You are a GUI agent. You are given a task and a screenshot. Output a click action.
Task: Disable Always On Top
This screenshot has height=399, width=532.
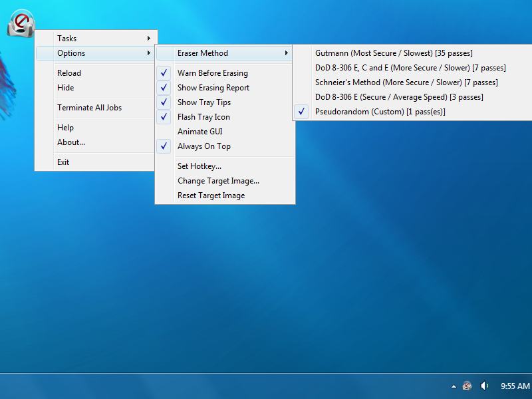coord(203,146)
